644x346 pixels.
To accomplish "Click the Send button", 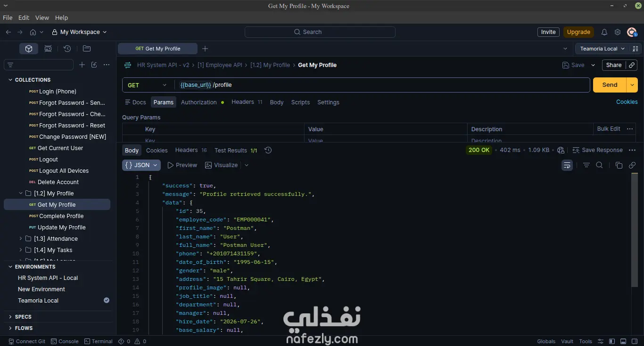I will coord(610,85).
